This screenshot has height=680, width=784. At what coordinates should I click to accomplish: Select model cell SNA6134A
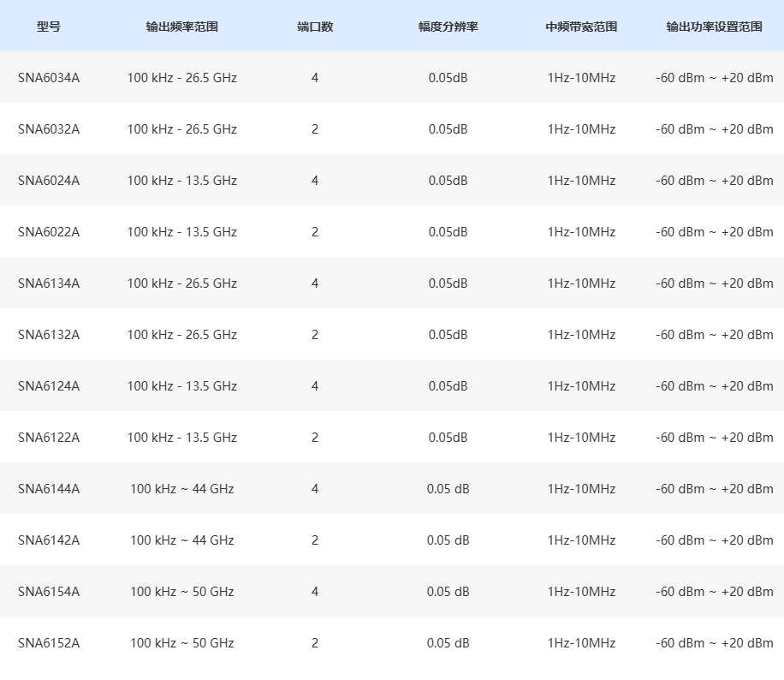coord(49,283)
